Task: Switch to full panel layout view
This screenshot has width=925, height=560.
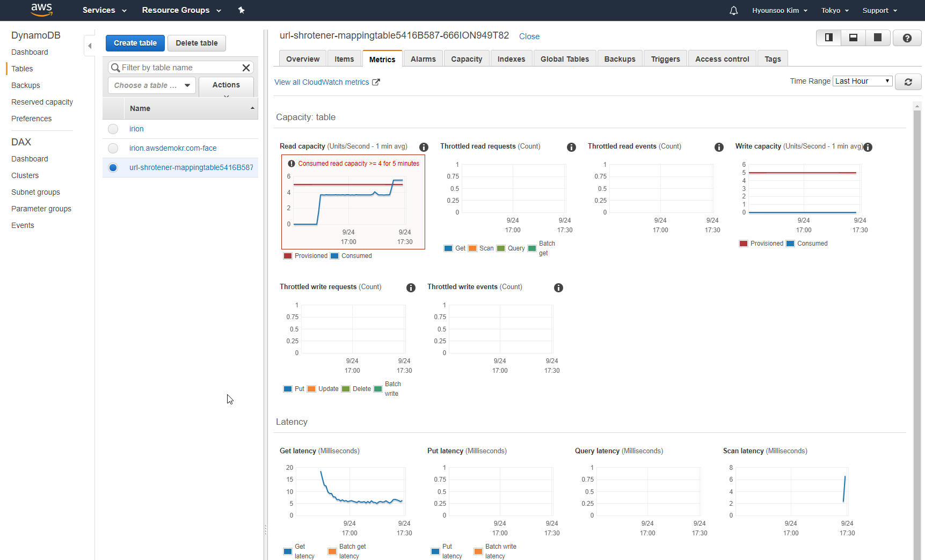Action: pos(878,38)
